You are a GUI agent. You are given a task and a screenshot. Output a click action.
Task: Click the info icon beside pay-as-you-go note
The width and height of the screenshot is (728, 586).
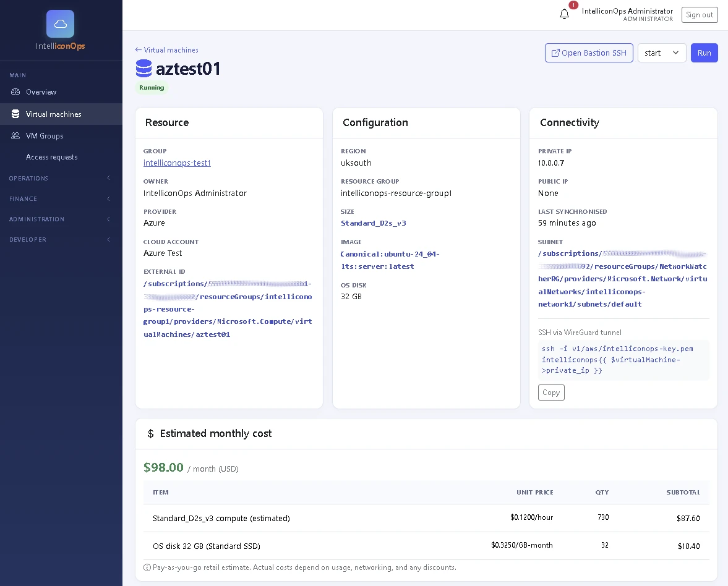pyautogui.click(x=147, y=567)
